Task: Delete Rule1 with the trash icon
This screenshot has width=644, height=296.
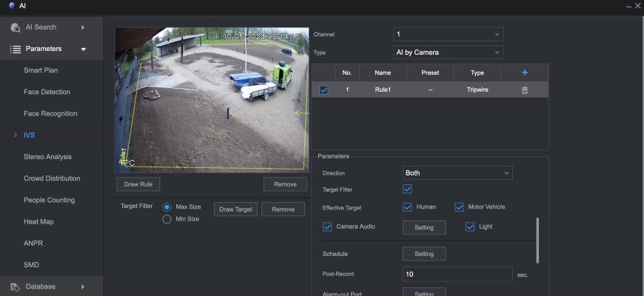Action: [x=525, y=90]
